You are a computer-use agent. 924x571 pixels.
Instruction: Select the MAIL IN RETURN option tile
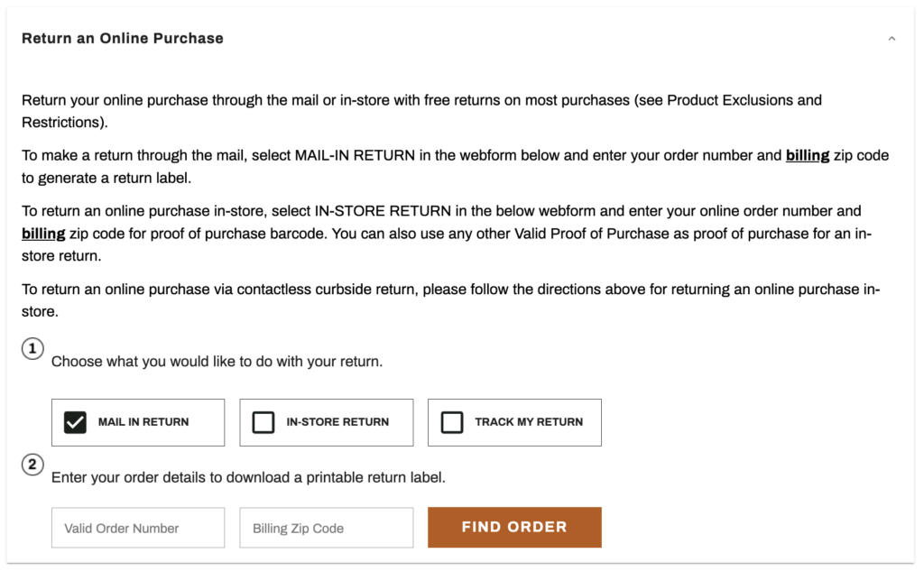137,421
